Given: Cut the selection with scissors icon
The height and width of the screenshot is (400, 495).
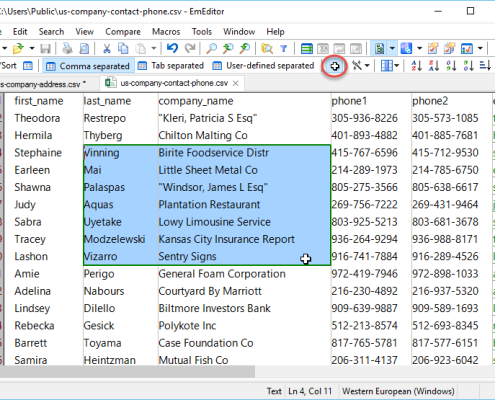Looking at the screenshot, I should (107, 49).
